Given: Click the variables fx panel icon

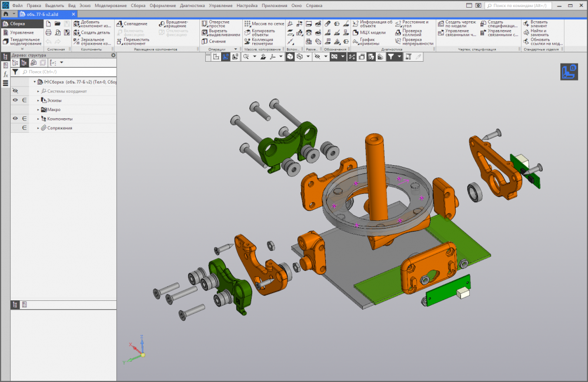Looking at the screenshot, I should tap(5, 74).
